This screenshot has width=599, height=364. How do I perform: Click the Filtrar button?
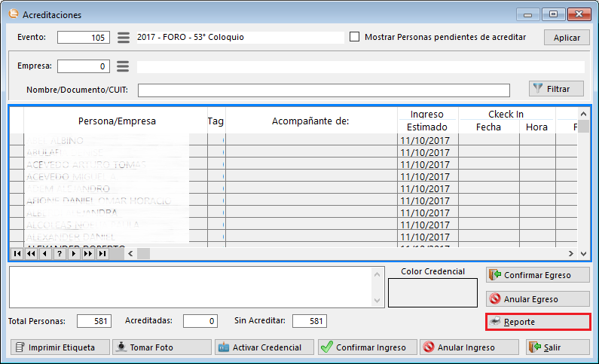coord(556,89)
